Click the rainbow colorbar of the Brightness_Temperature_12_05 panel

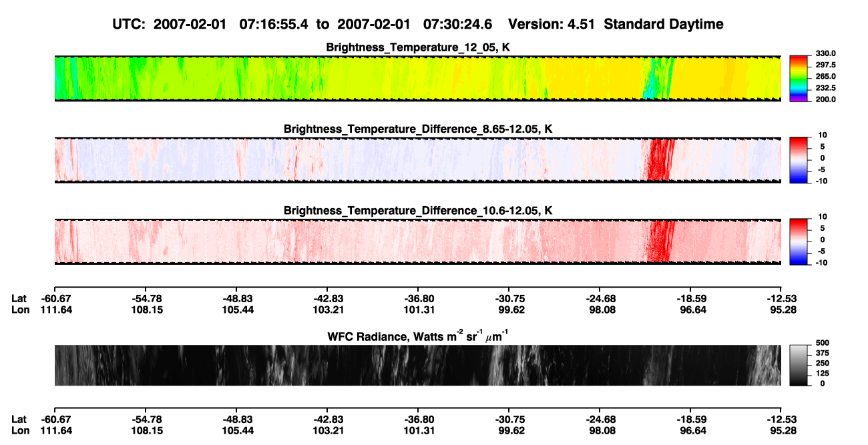coord(799,78)
